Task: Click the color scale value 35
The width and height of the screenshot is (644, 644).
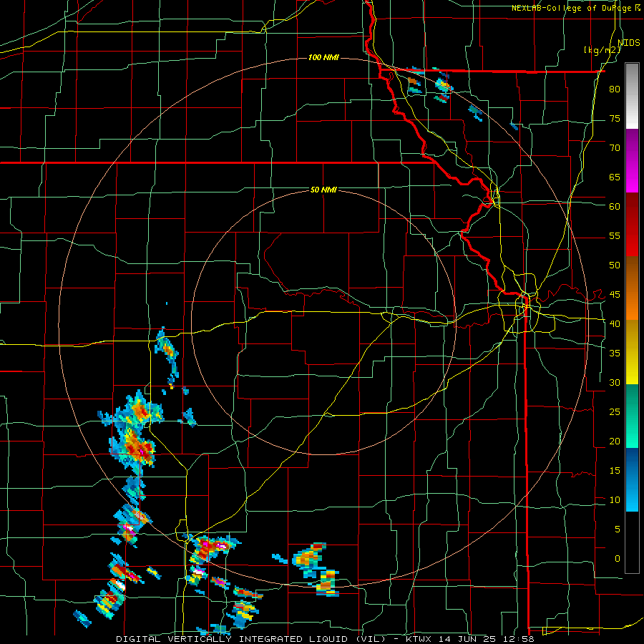Action: (x=615, y=353)
